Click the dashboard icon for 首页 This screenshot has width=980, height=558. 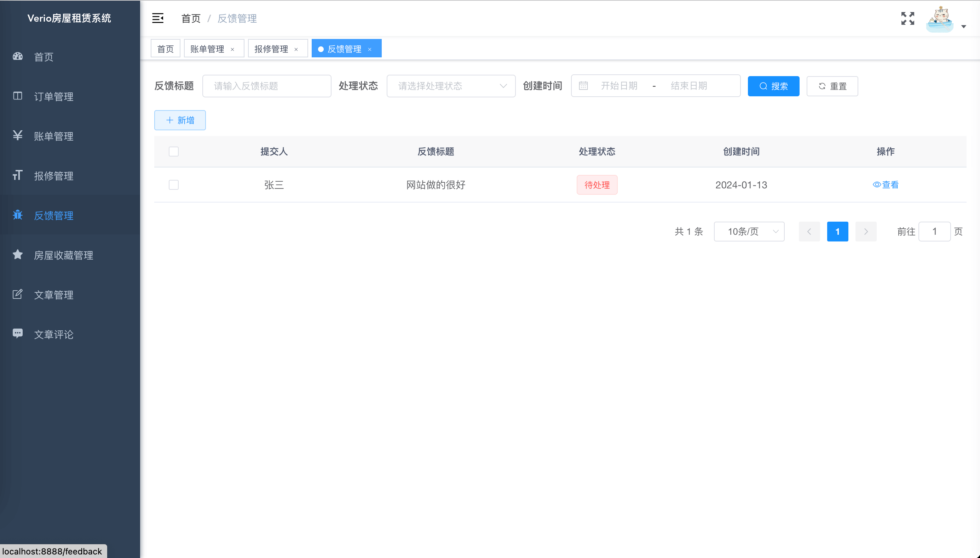[x=18, y=56]
